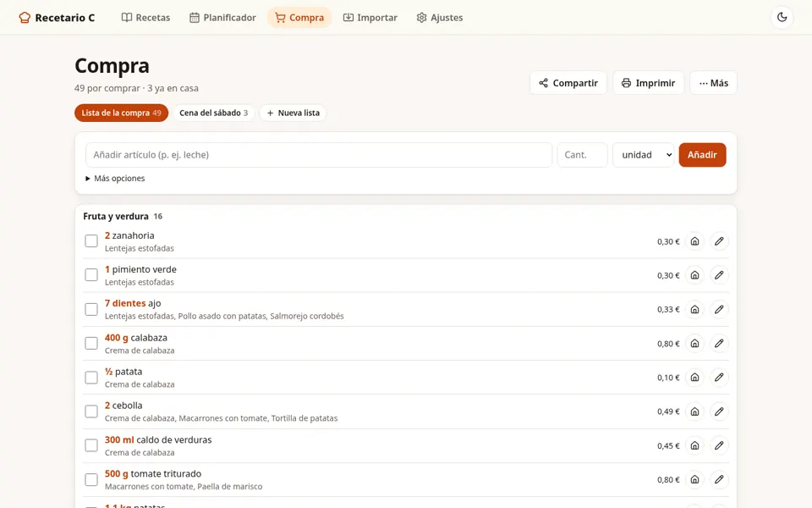Open the Más actions menu
The image size is (812, 508).
tap(713, 83)
